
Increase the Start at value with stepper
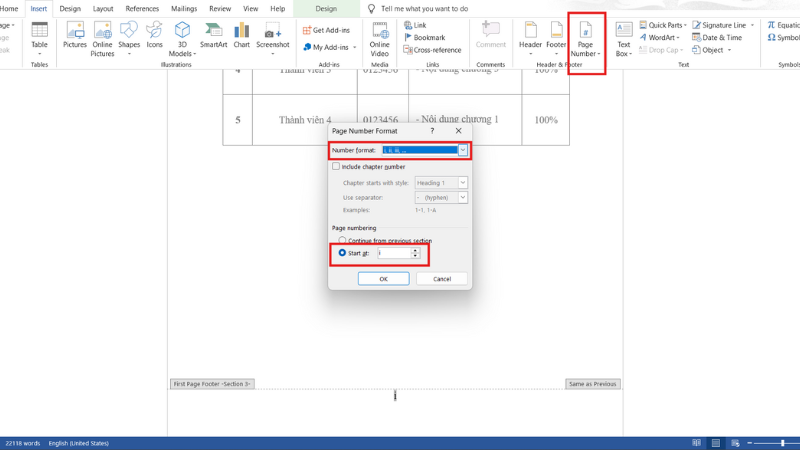click(x=416, y=250)
